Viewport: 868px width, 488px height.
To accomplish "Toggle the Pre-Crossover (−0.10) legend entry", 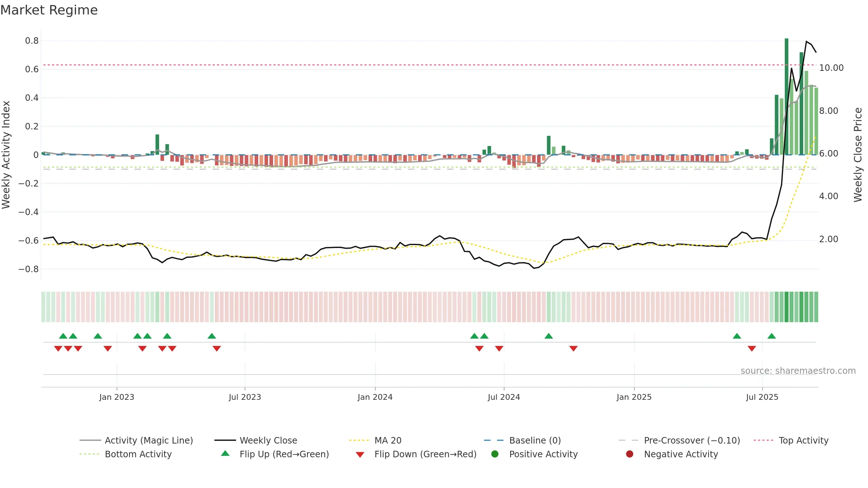I will [679, 440].
